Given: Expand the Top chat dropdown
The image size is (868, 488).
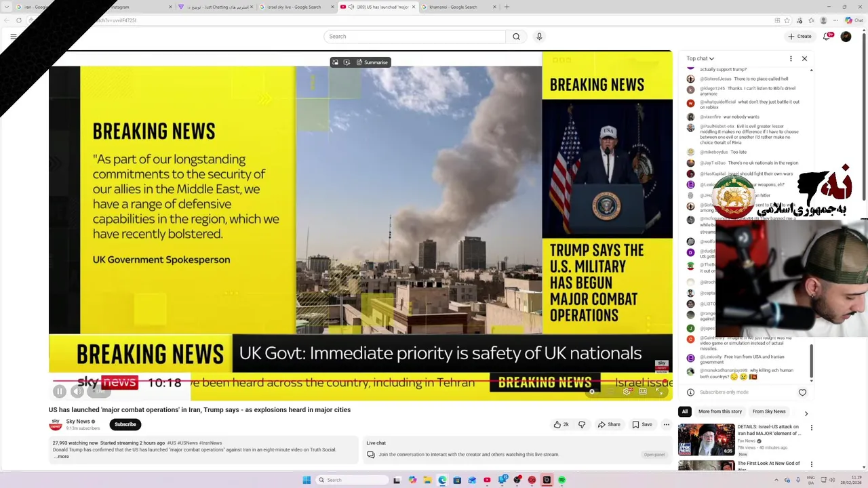Looking at the screenshot, I should (x=700, y=59).
